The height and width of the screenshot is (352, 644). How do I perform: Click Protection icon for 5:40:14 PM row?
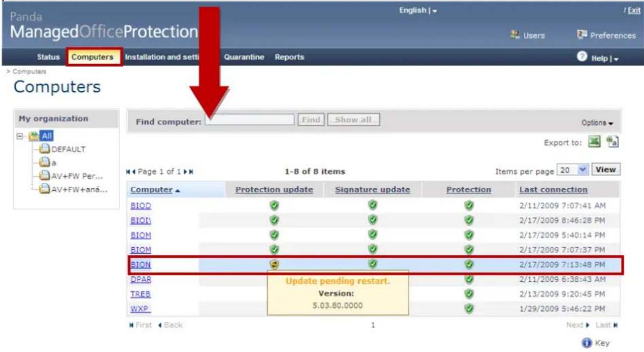point(468,236)
